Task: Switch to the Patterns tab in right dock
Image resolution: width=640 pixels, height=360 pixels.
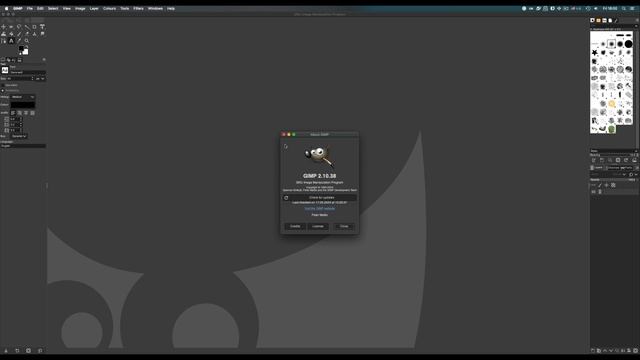Action: [598, 20]
